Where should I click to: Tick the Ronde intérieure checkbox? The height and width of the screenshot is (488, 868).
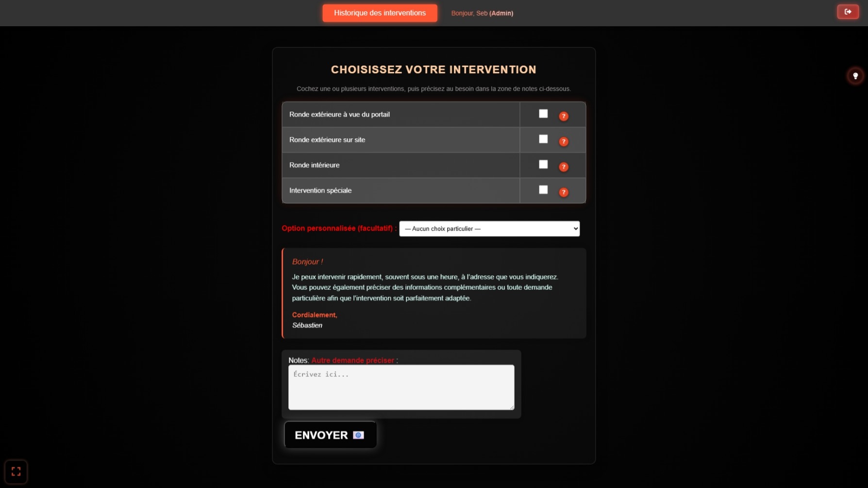coord(543,165)
